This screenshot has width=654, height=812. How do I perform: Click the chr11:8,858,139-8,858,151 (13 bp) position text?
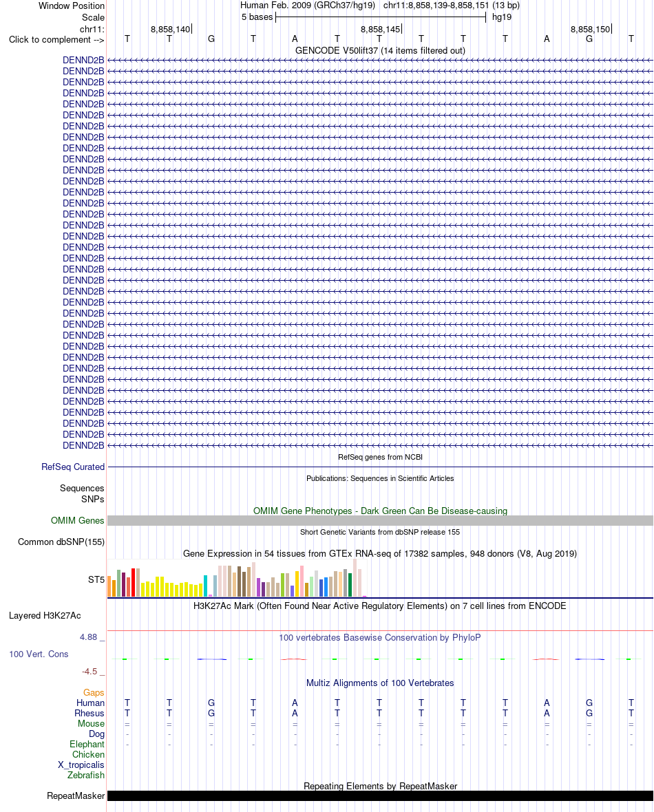pos(452,6)
